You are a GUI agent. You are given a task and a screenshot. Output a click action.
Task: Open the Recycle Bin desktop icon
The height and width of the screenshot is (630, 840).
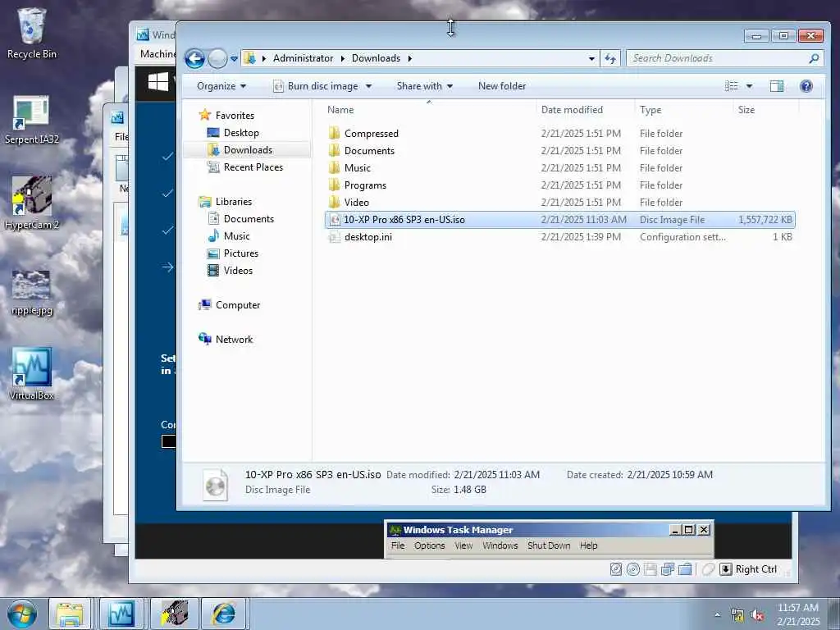pos(32,34)
